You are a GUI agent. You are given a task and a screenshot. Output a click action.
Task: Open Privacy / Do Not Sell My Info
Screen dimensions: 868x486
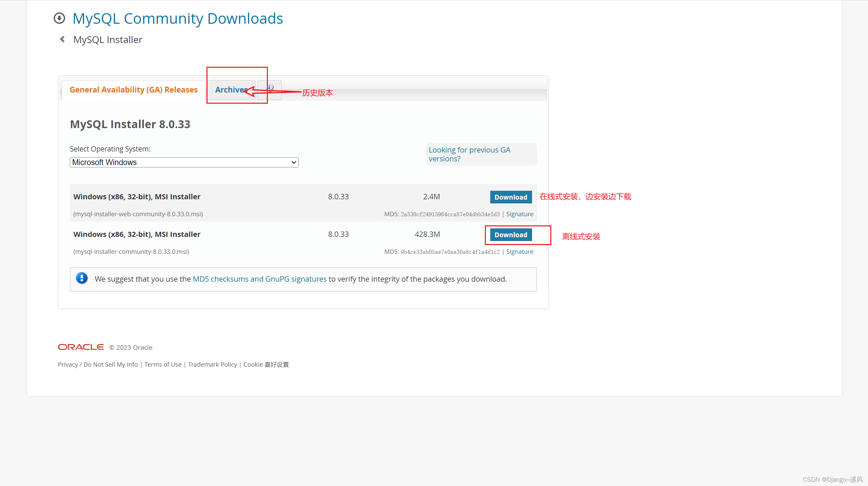pos(98,364)
